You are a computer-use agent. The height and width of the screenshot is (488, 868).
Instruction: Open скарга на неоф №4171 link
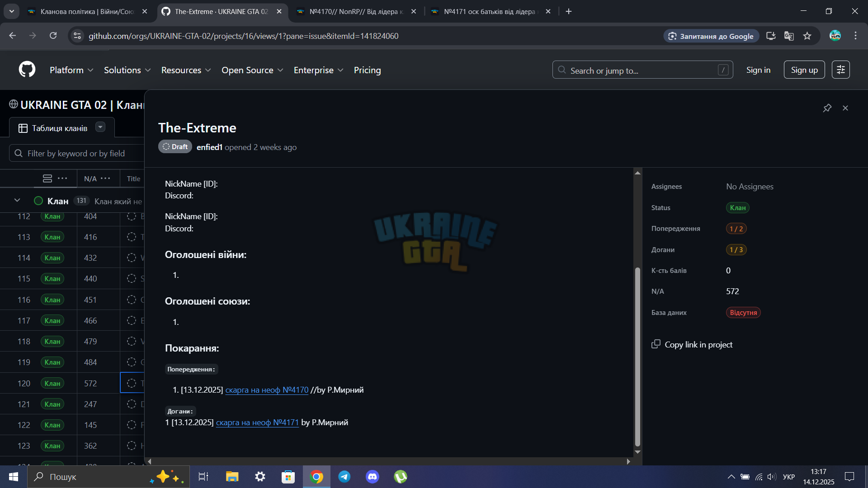(x=257, y=422)
